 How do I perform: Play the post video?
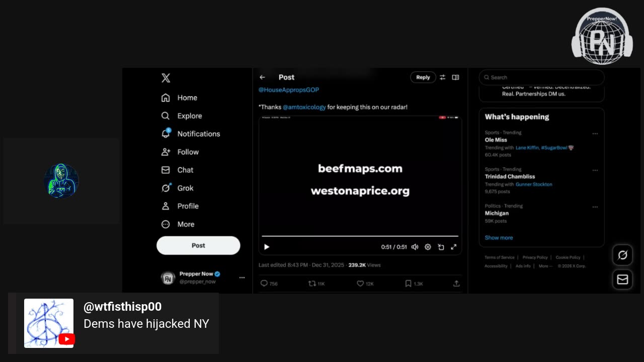(267, 247)
